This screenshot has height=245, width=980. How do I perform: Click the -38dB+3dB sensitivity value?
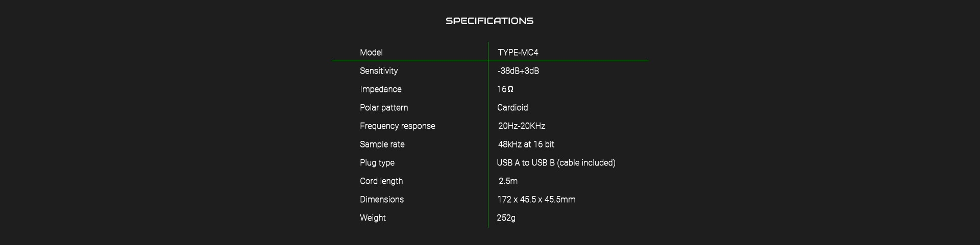tap(518, 71)
